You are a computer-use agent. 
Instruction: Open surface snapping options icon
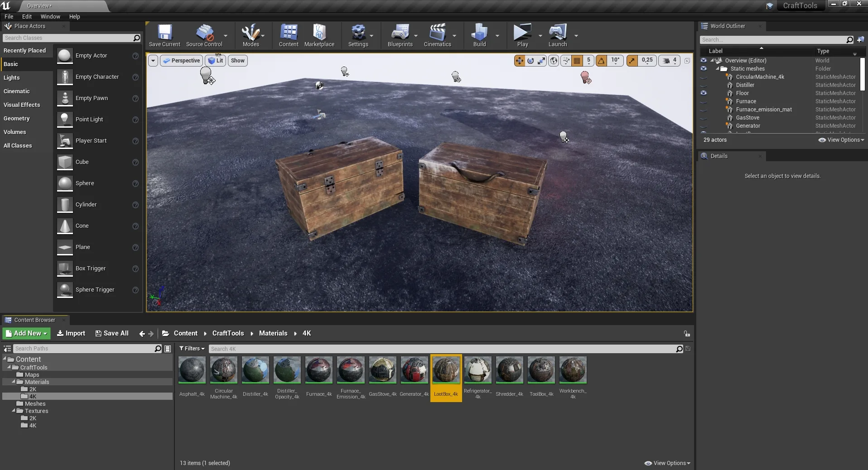coord(566,61)
